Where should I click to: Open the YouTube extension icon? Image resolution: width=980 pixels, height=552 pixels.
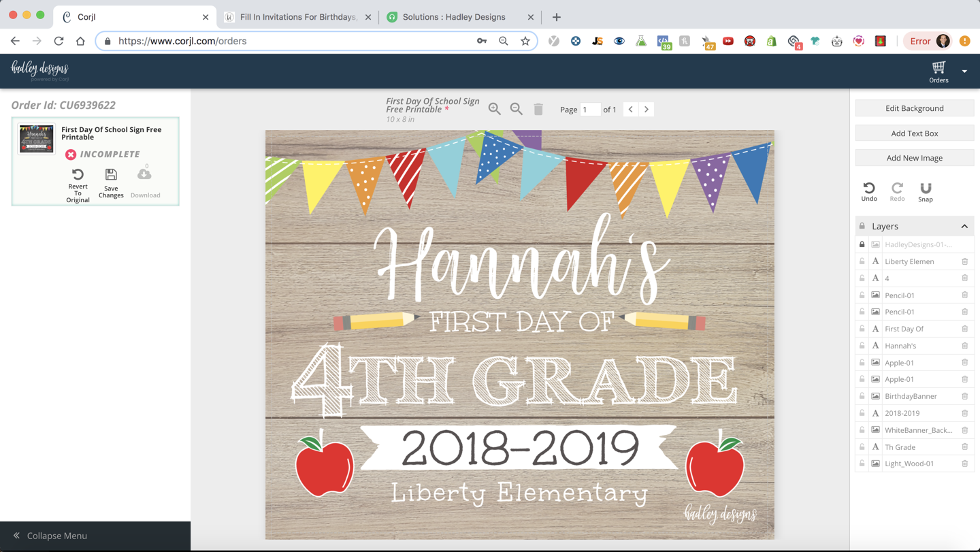[728, 41]
